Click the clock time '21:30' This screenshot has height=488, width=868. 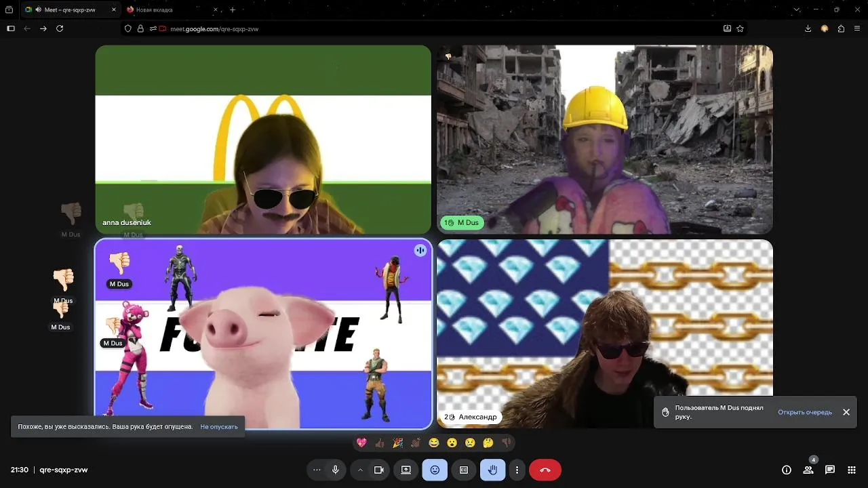20,470
